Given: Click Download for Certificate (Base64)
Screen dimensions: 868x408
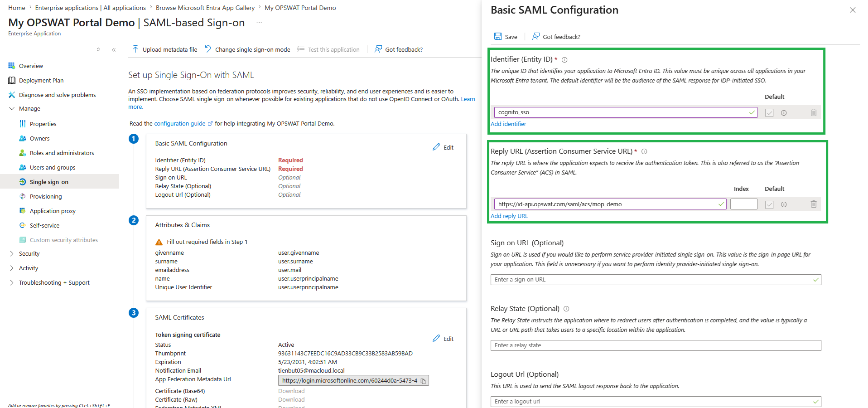Looking at the screenshot, I should pyautogui.click(x=291, y=391).
